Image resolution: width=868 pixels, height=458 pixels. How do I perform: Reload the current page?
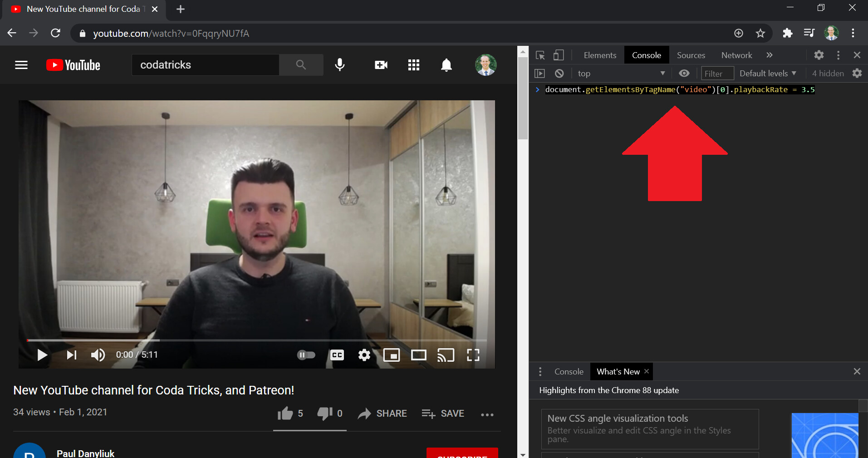pos(55,33)
